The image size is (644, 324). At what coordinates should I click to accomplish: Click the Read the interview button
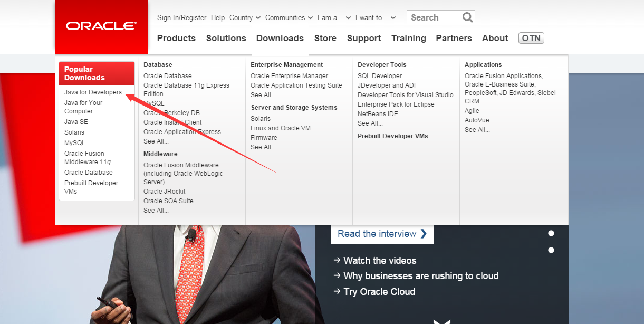pos(382,234)
